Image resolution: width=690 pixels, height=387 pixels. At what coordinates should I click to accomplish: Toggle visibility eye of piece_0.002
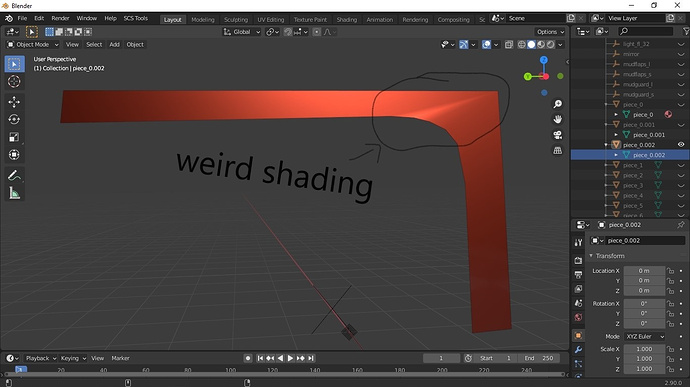point(681,145)
